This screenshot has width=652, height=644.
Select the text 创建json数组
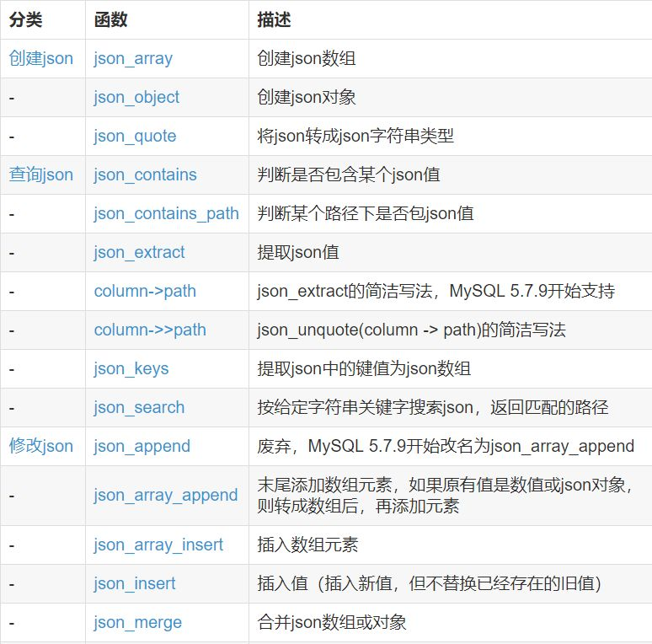307,58
